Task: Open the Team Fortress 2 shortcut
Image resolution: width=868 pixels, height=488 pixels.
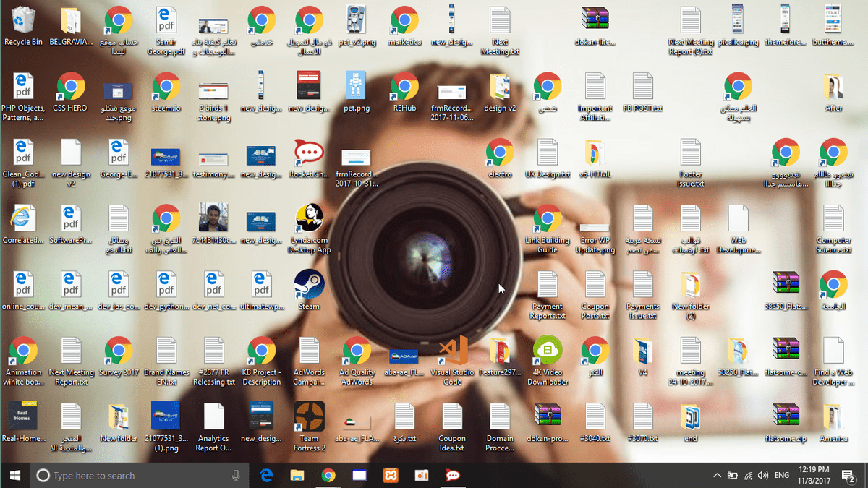Action: coord(309,417)
